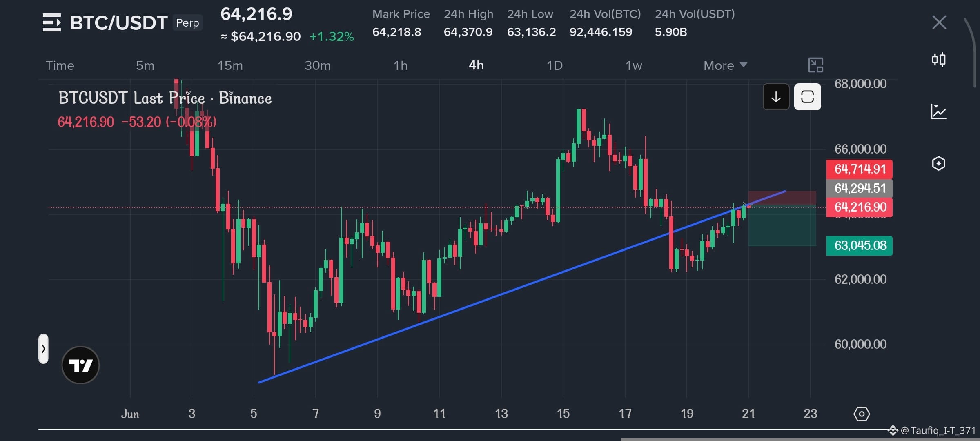Open the hexagon chart settings icon in sidebar

point(938,163)
